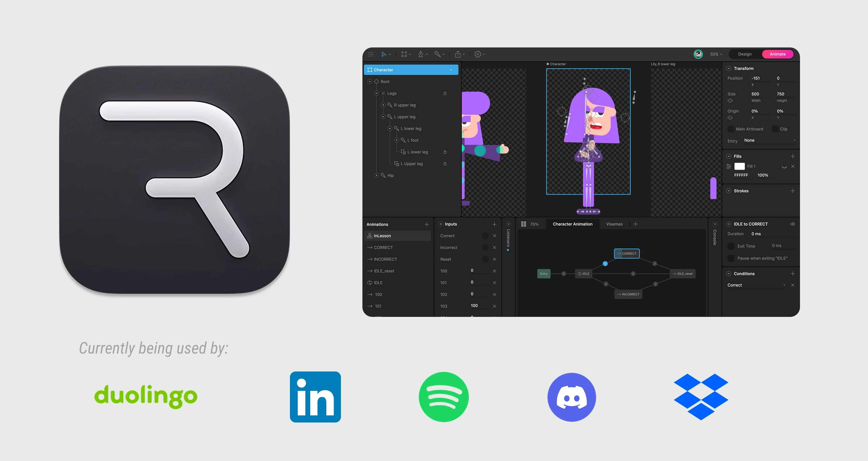
Task: Click the Animate mode button
Action: 777,54
